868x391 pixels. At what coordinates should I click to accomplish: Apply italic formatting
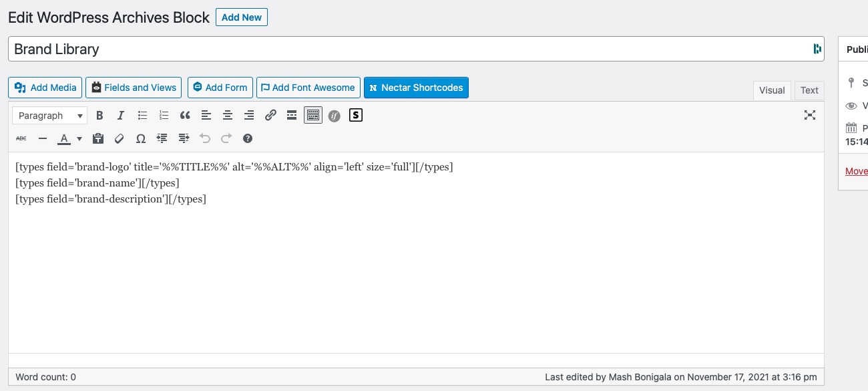[121, 116]
